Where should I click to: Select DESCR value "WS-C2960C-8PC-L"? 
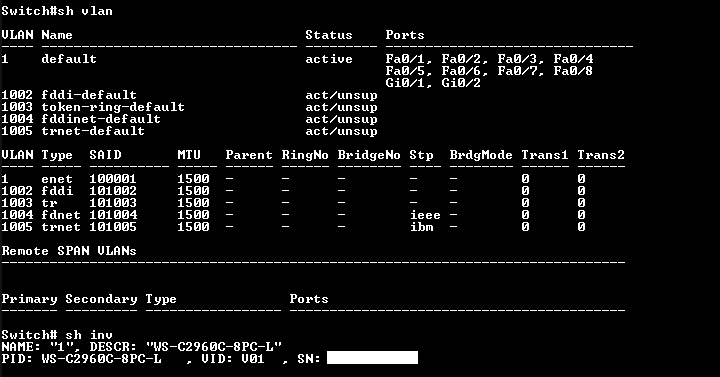pyautogui.click(x=214, y=346)
